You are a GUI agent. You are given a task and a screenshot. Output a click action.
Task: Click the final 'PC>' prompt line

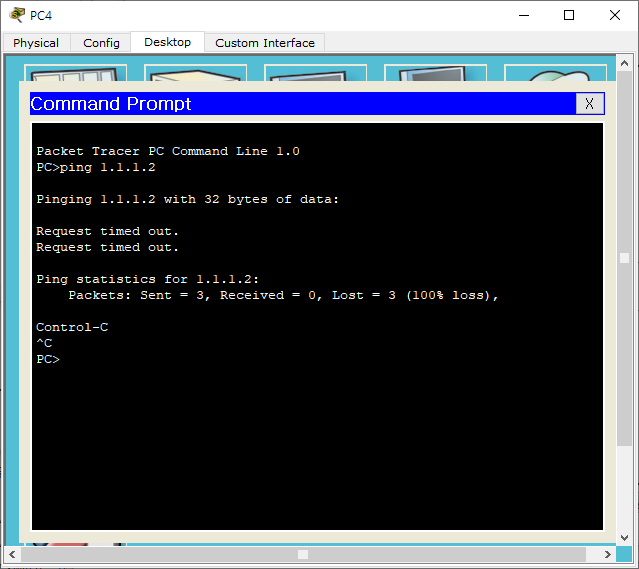pyautogui.click(x=48, y=359)
